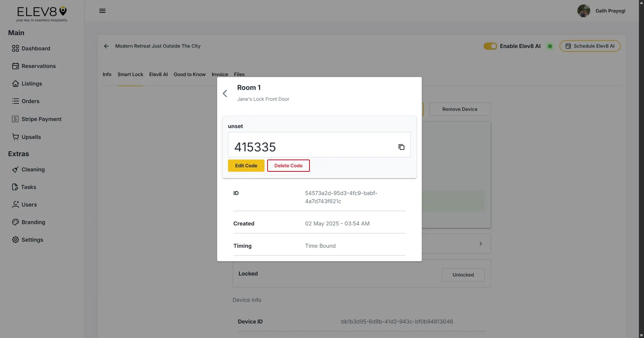
Task: Toggle the lock state with Unlocked button
Action: (x=463, y=275)
